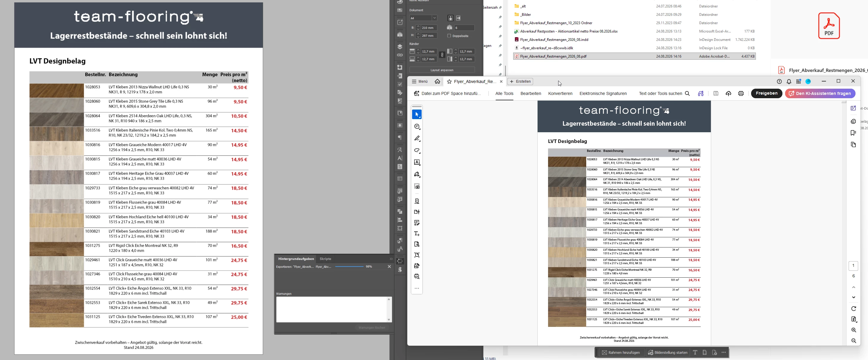
Task: Click the export progress bar at 98%
Action: click(349, 267)
